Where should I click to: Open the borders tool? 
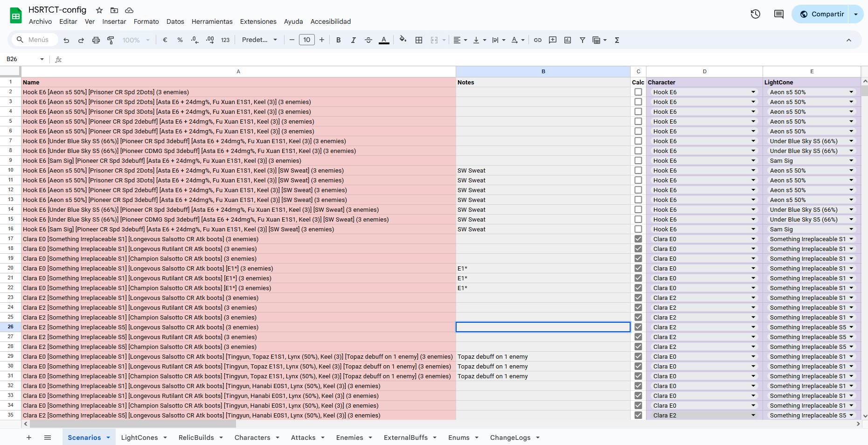pyautogui.click(x=419, y=40)
